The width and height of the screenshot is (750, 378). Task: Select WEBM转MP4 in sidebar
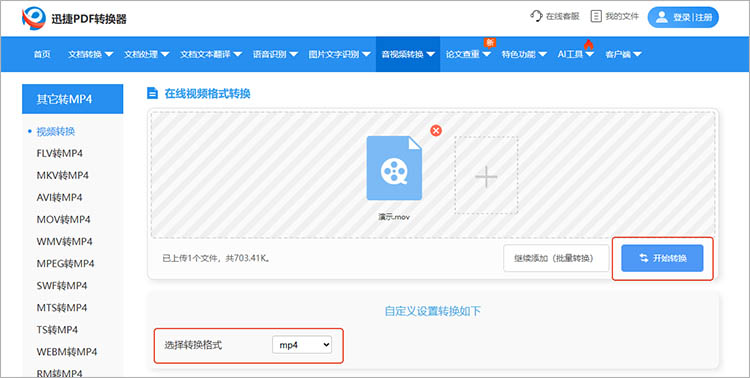[67, 352]
